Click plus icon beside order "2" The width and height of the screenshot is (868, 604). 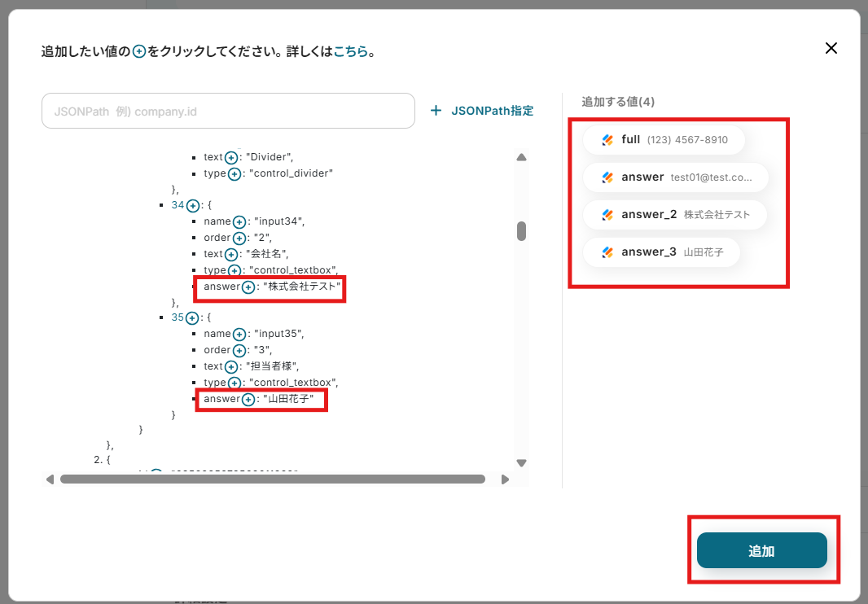(x=239, y=238)
